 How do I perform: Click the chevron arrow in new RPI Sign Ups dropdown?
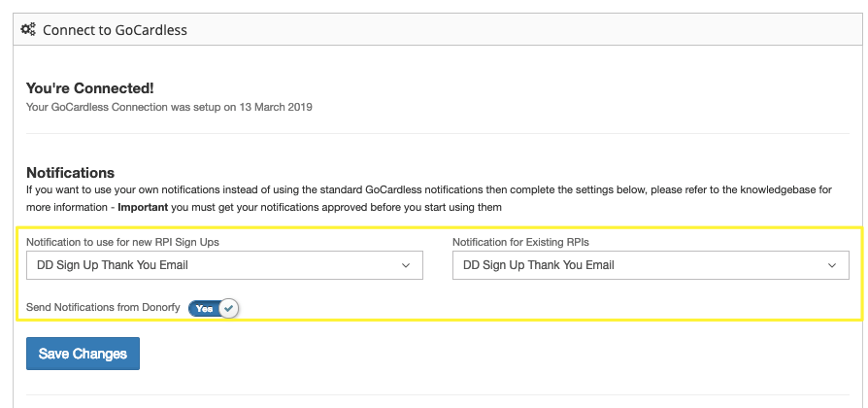[x=406, y=264]
